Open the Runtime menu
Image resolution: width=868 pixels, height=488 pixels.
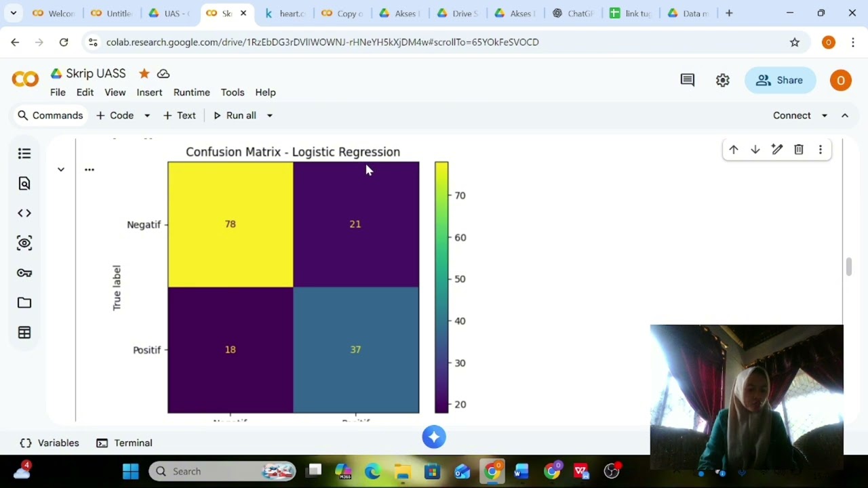[191, 92]
